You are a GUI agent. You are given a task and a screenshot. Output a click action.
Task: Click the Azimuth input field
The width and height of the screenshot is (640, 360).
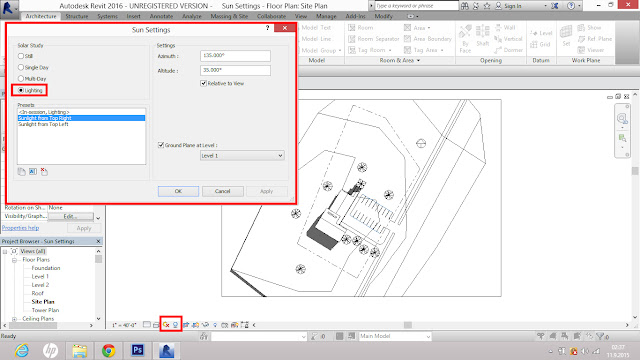click(235, 56)
